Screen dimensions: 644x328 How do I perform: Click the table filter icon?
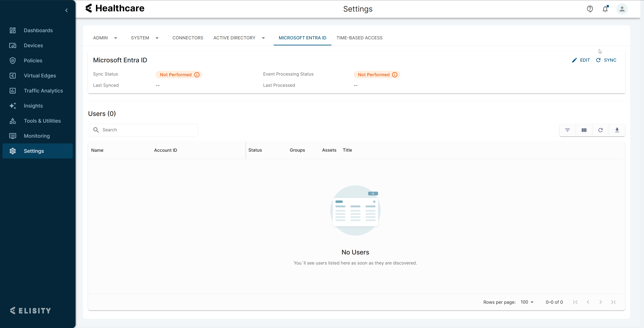[568, 130]
